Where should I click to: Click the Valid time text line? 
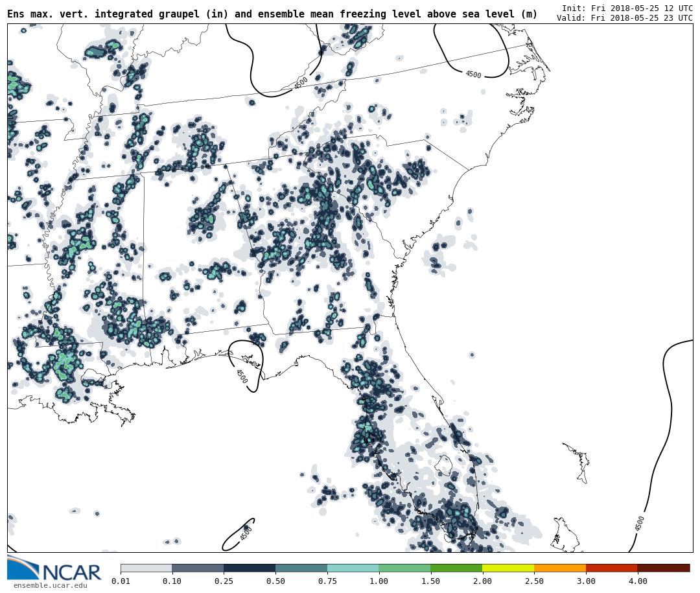[624, 18]
